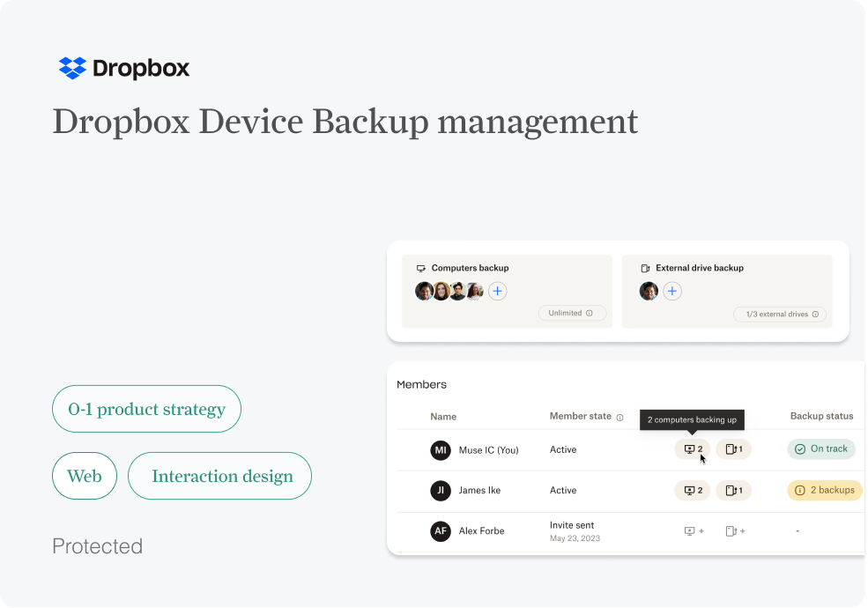Open the On track backup status
868x608 pixels.
coord(820,449)
